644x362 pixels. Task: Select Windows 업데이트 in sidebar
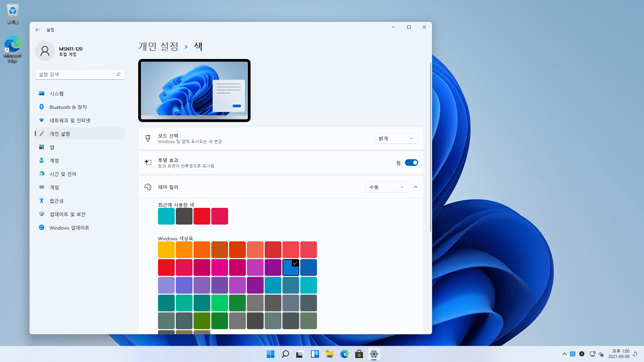tap(80, 228)
